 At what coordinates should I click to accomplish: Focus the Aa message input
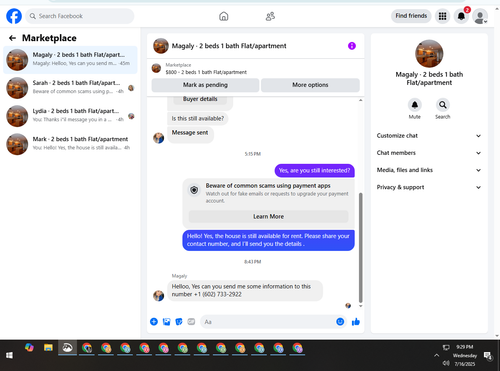tap(268, 322)
